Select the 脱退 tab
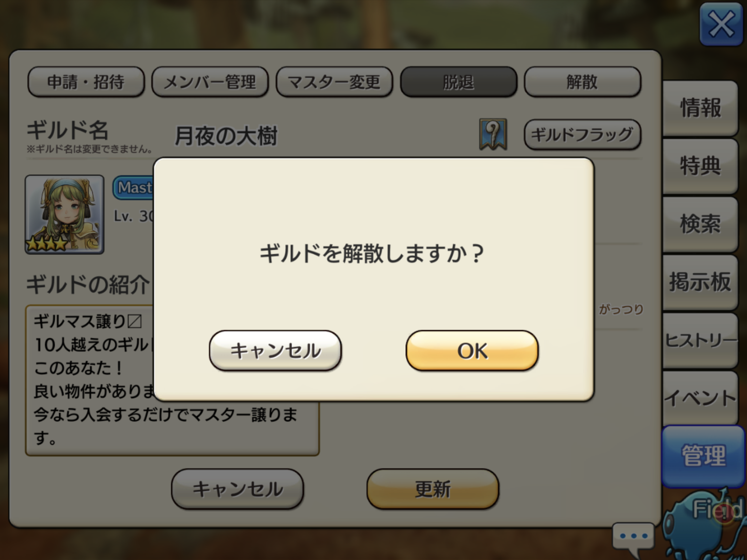The height and width of the screenshot is (560, 747). [x=458, y=82]
